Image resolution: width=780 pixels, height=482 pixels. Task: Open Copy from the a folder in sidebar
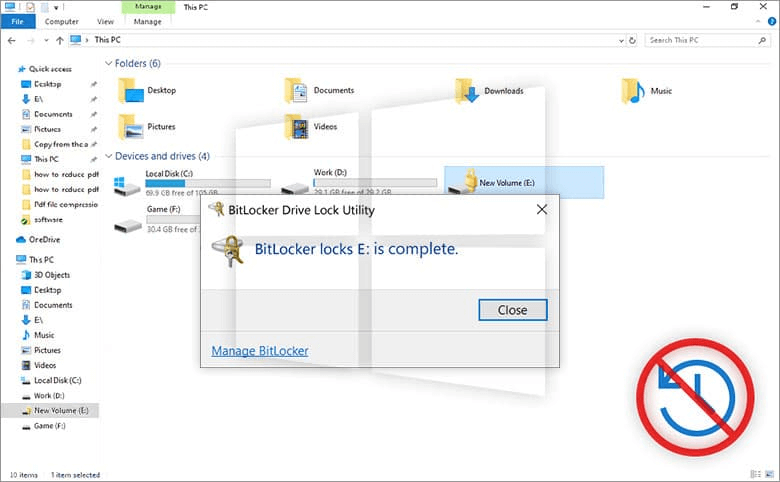tap(56, 144)
